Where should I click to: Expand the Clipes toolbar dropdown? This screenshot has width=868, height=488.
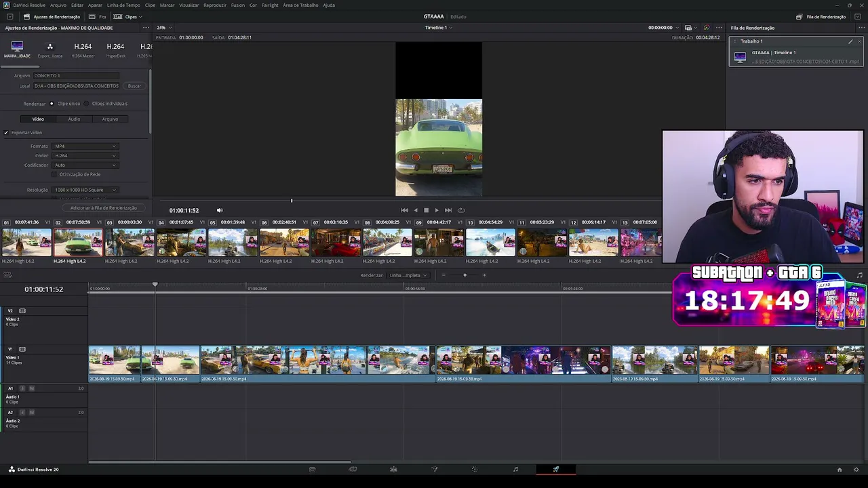[x=126, y=16]
